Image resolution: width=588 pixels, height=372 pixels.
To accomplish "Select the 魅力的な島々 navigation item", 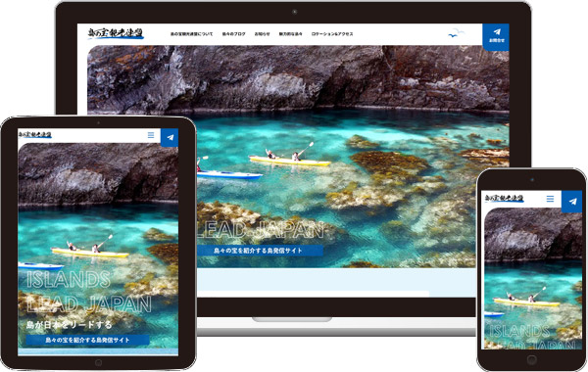I will click(290, 34).
